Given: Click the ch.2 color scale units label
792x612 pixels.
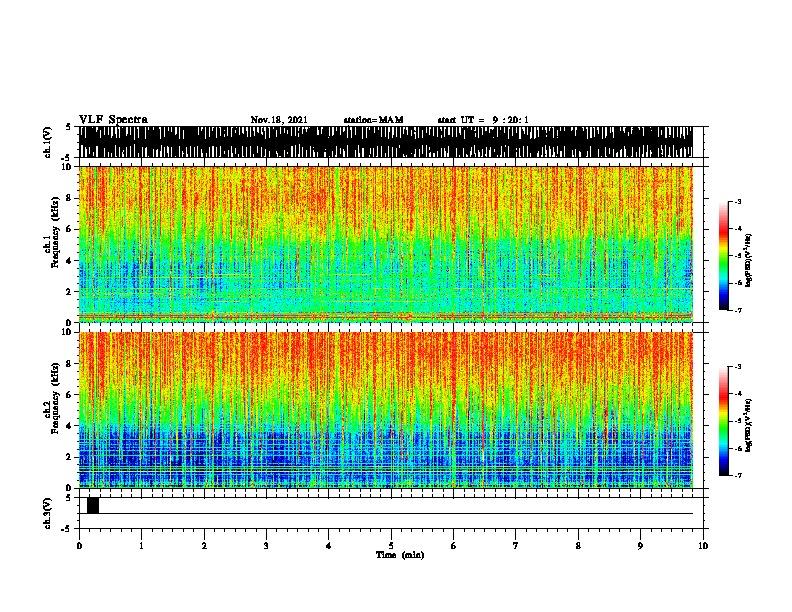Looking at the screenshot, I should click(749, 425).
